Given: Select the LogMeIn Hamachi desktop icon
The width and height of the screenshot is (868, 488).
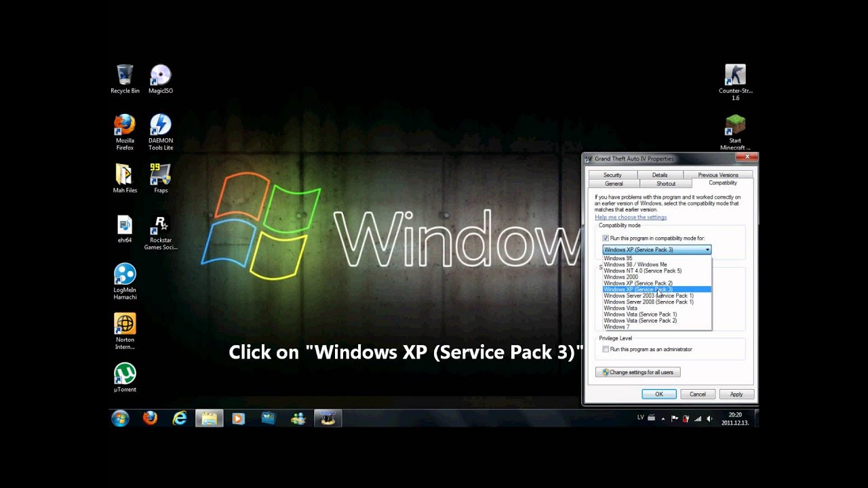Looking at the screenshot, I should pos(125,281).
